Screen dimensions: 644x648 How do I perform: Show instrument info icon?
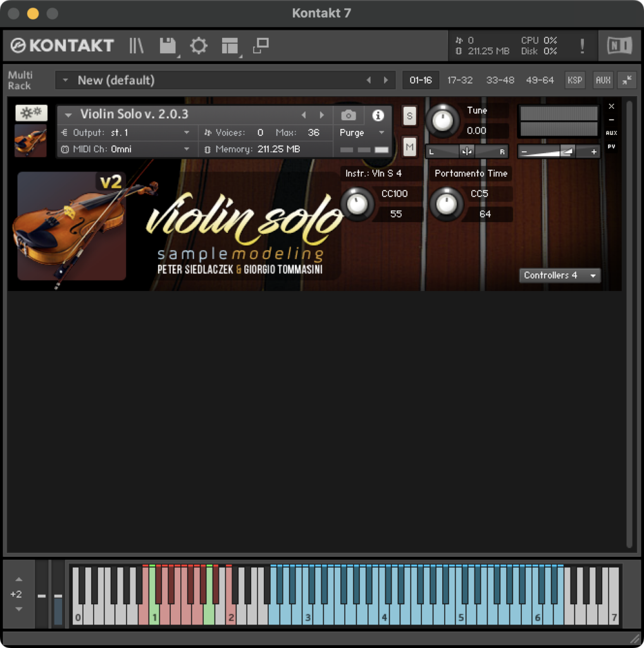tap(378, 115)
